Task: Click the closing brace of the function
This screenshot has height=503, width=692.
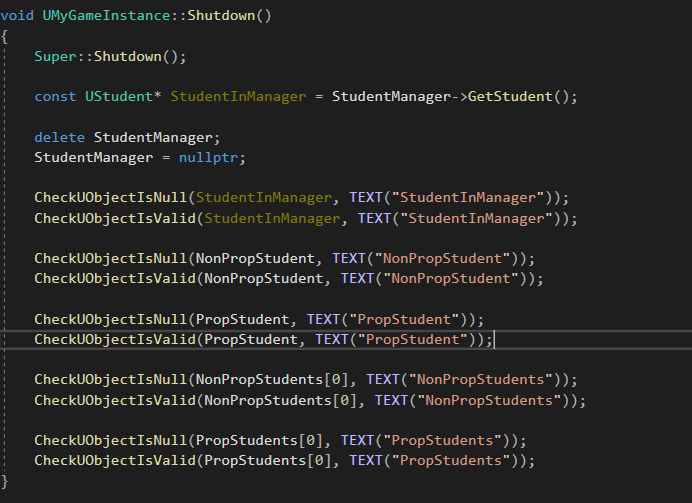Action: pyautogui.click(x=4, y=481)
